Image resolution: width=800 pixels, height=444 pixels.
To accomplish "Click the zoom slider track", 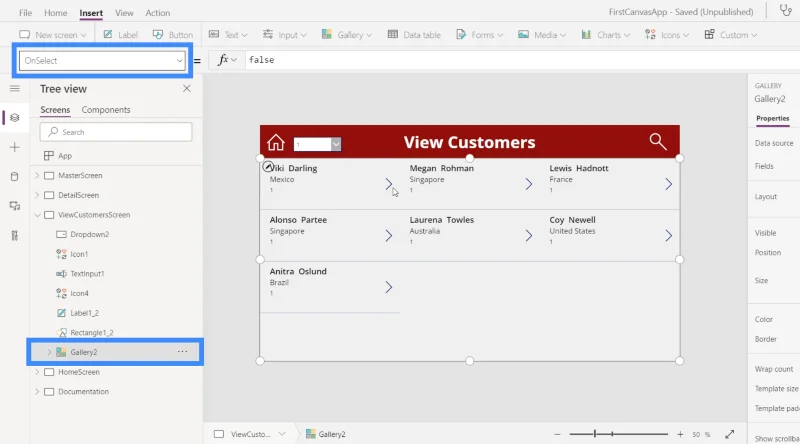I will (x=618, y=434).
